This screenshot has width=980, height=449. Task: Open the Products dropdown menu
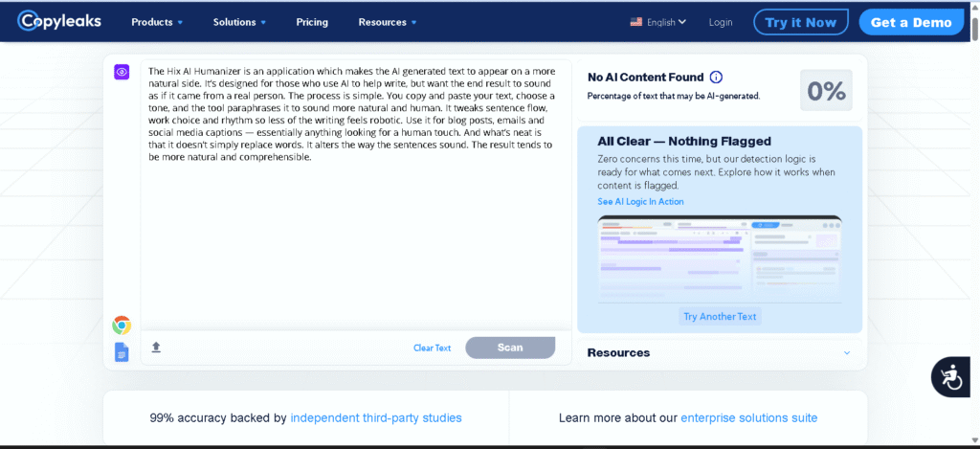pos(157,22)
